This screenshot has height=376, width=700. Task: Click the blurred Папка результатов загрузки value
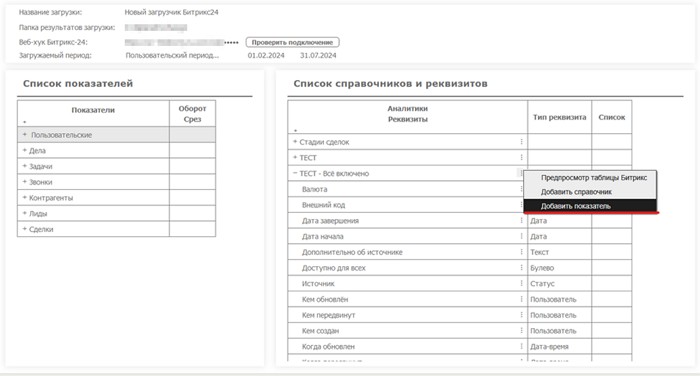coord(156,28)
